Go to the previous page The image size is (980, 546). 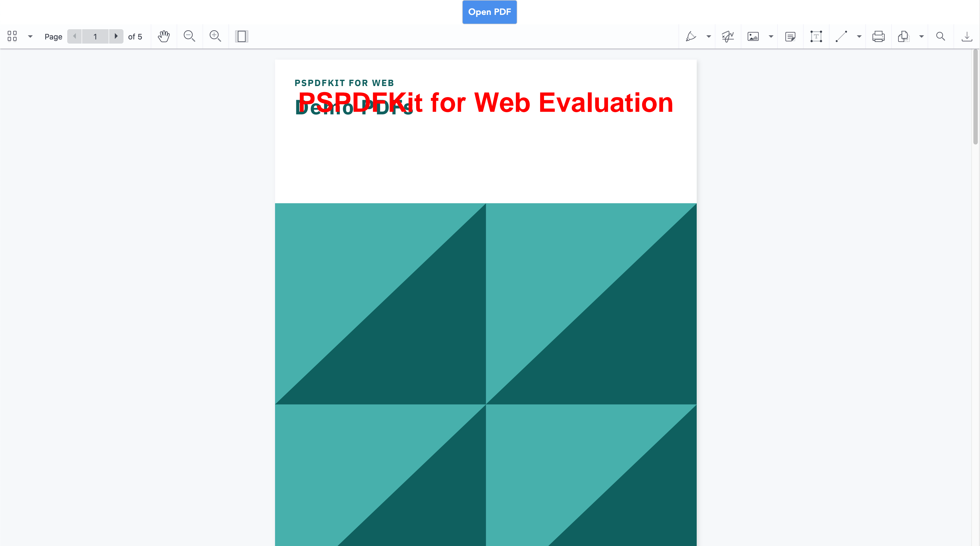75,36
